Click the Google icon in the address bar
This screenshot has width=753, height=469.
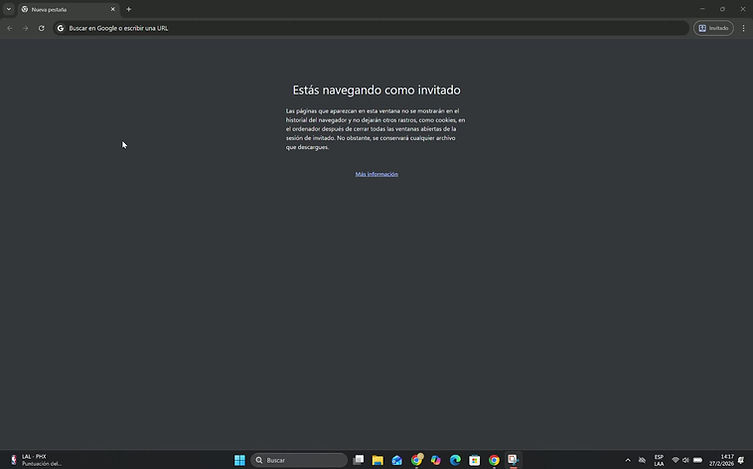61,28
